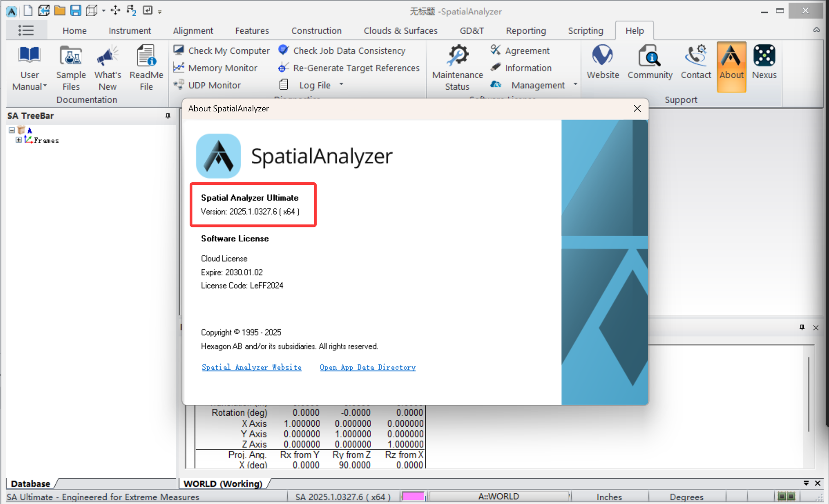This screenshot has height=504, width=829.
Task: Toggle pin on the lower right panel
Action: pos(802,327)
